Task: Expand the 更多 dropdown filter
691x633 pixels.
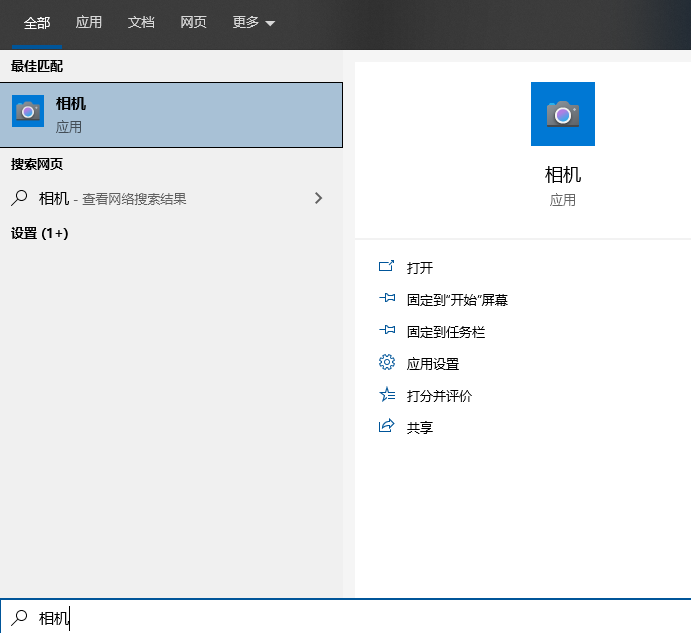Action: (x=253, y=23)
